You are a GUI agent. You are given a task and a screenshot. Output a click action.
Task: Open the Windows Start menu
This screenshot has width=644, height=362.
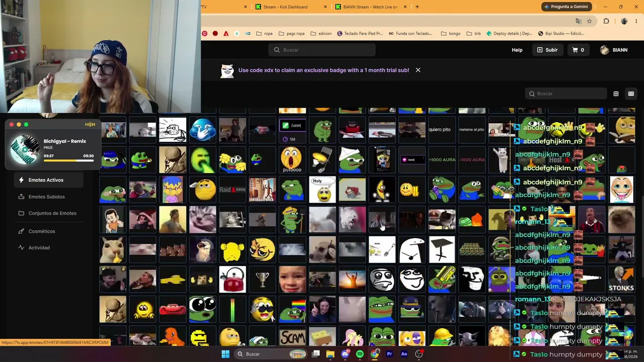tap(225, 354)
